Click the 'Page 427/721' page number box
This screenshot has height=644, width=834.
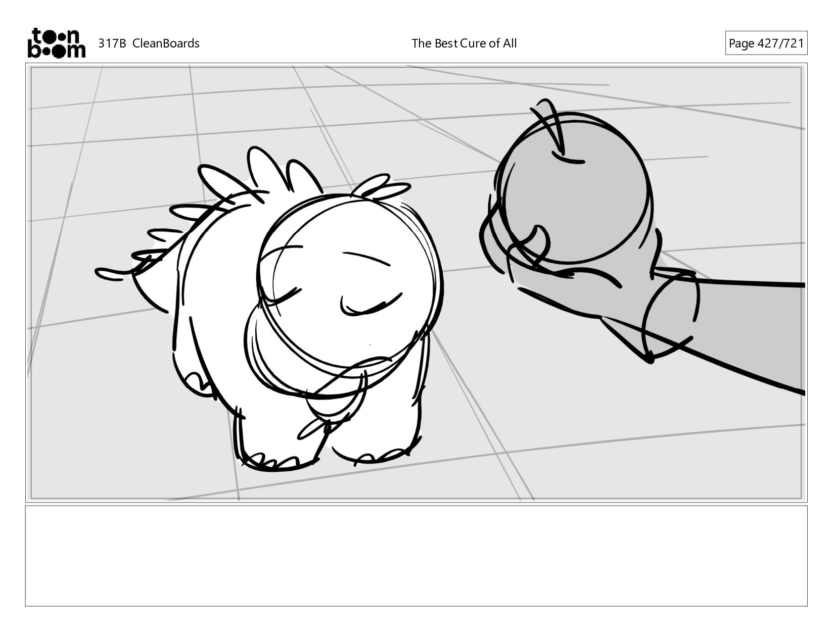(766, 43)
